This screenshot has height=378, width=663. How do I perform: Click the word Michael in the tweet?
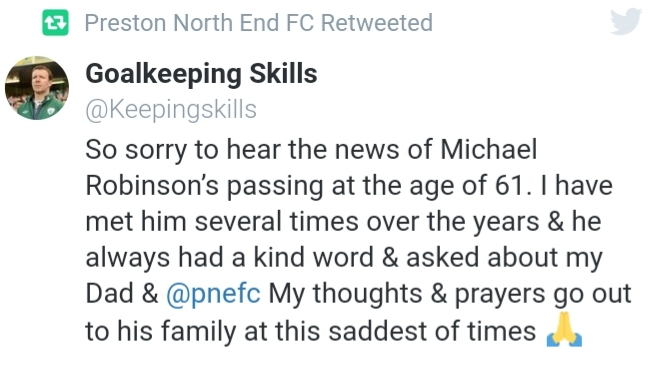[488, 149]
